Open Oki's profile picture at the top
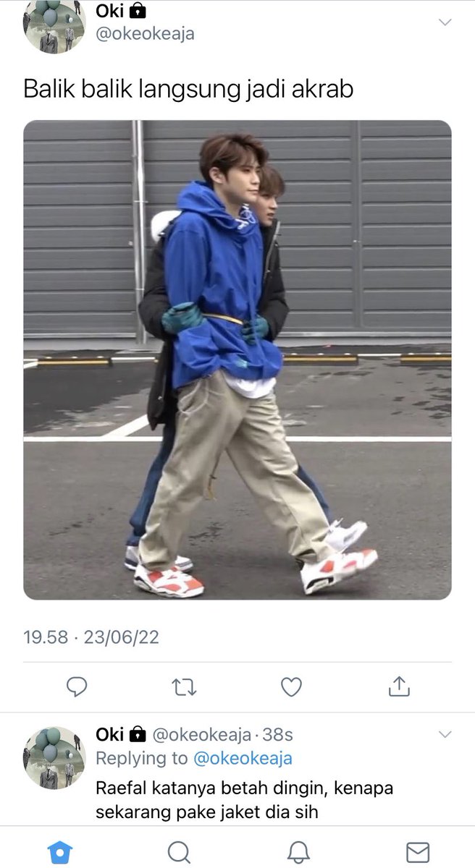The height and width of the screenshot is (868, 475). (55, 25)
